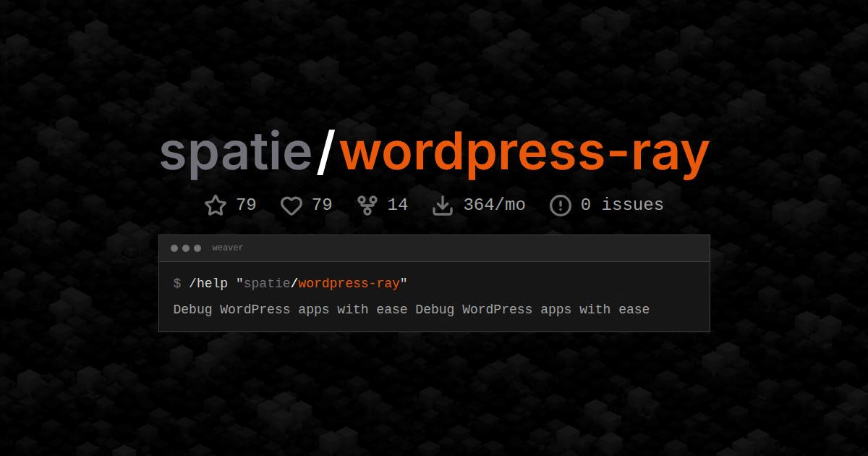This screenshot has width=868, height=456.
Task: Click the spatie organization name
Action: click(x=235, y=152)
